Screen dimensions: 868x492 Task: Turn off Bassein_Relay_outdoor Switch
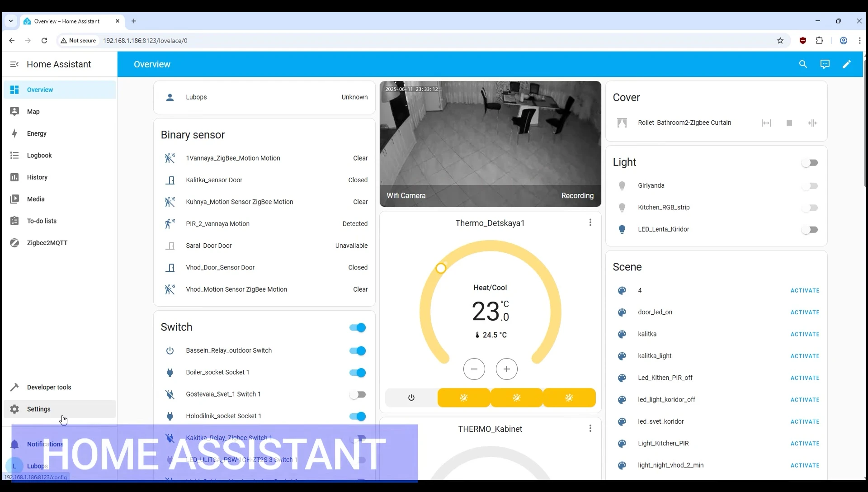(x=358, y=351)
